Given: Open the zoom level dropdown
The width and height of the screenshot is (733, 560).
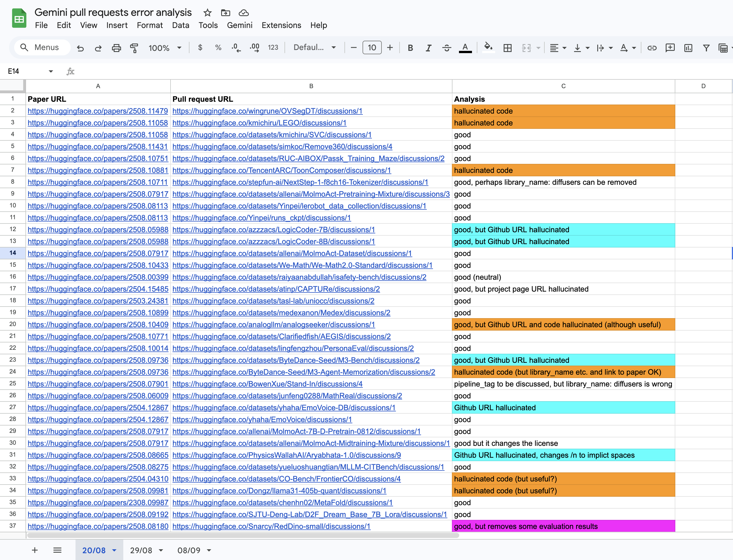Looking at the screenshot, I should 165,48.
